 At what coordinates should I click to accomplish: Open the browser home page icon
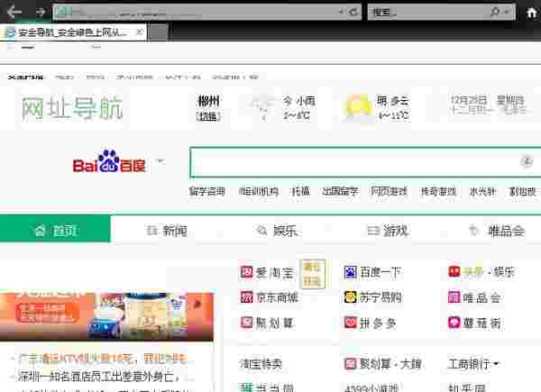532,13
